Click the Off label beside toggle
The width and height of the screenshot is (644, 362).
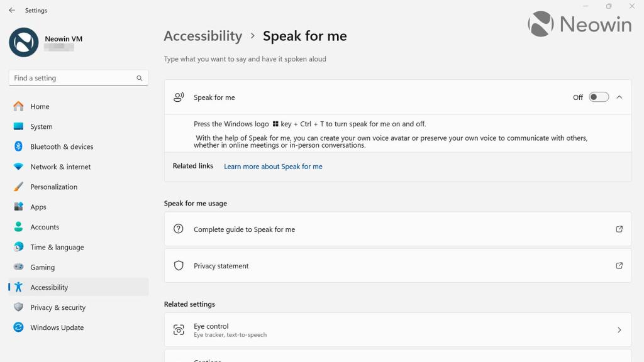click(578, 97)
